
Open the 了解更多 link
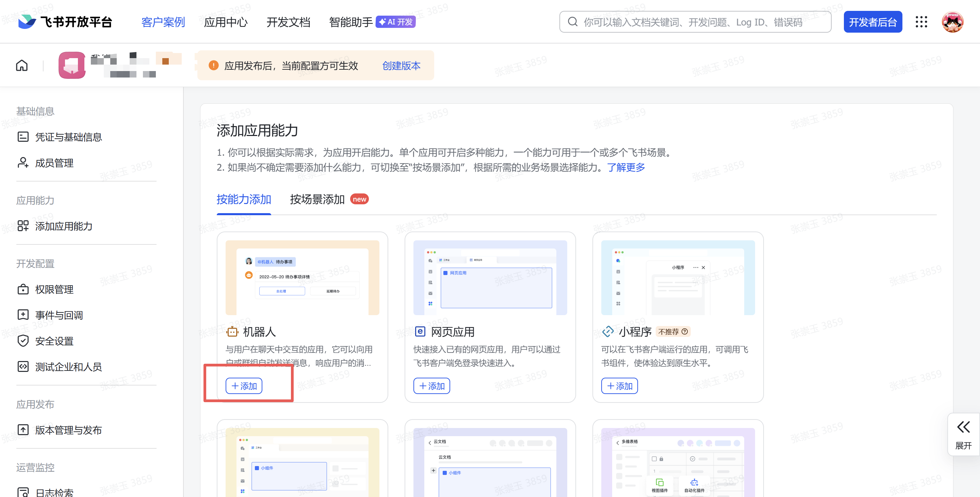pyautogui.click(x=626, y=167)
